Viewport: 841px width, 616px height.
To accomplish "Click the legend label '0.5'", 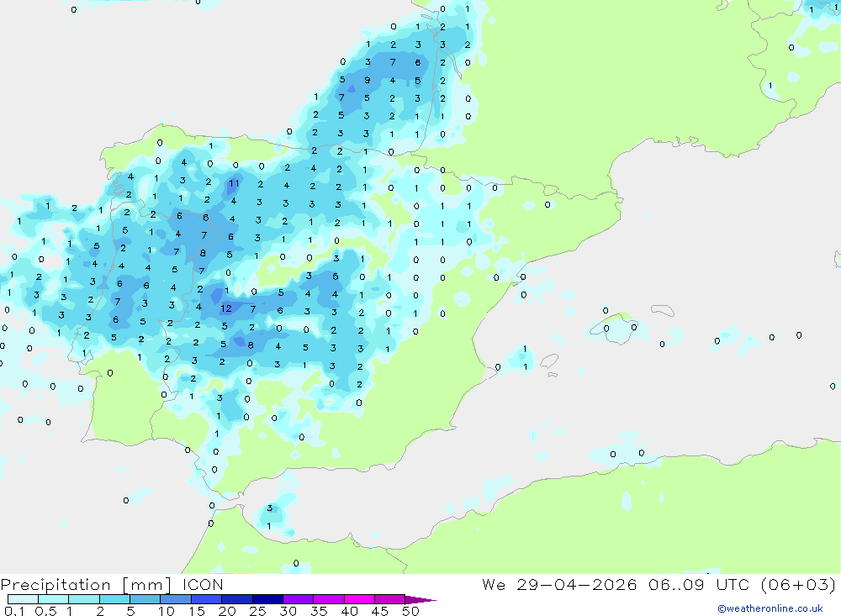I will 45,611.
